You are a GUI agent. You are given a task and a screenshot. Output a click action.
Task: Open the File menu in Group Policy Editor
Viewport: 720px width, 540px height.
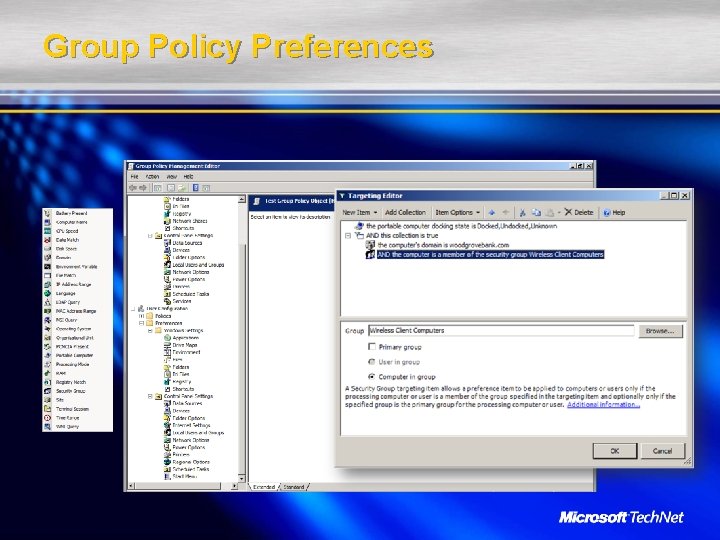click(135, 176)
